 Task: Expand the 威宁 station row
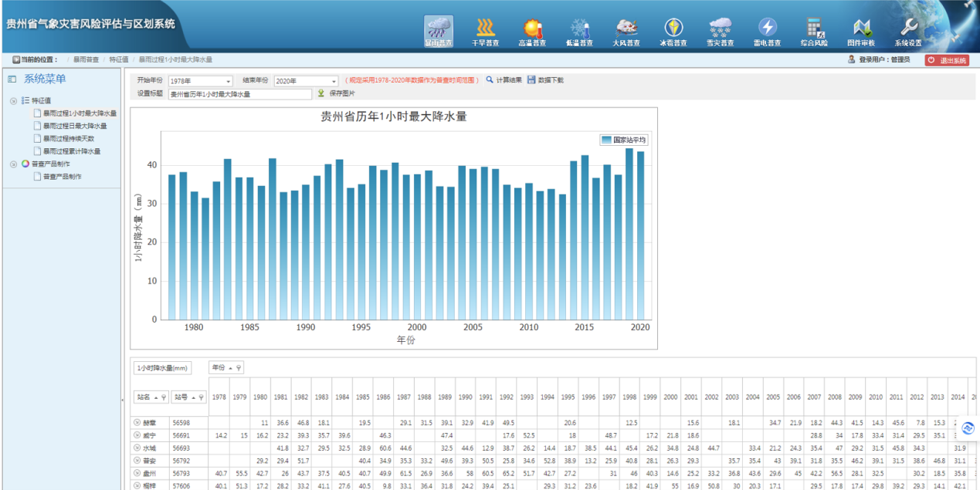(x=137, y=435)
